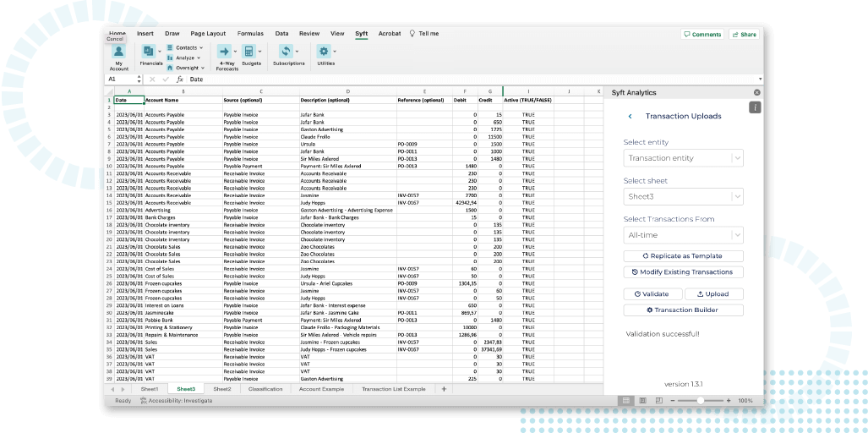Open the Draw ribbon tab
Viewport: 868px width, 433px height.
[172, 33]
